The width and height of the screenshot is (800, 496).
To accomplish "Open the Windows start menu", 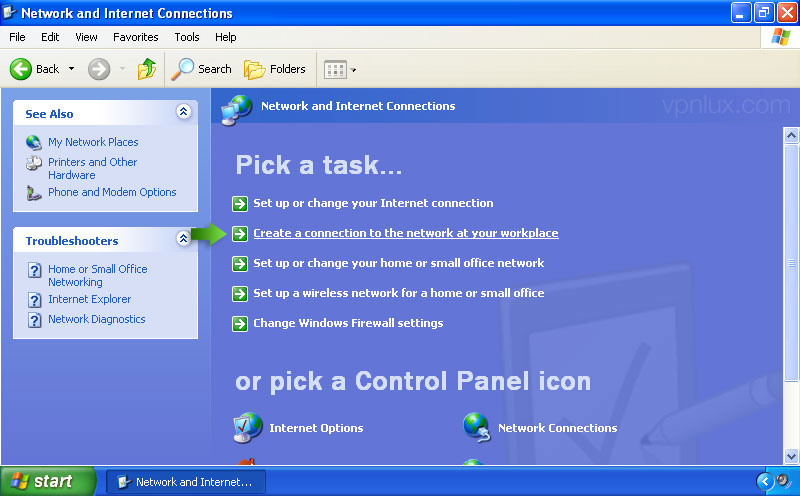I will pyautogui.click(x=48, y=481).
